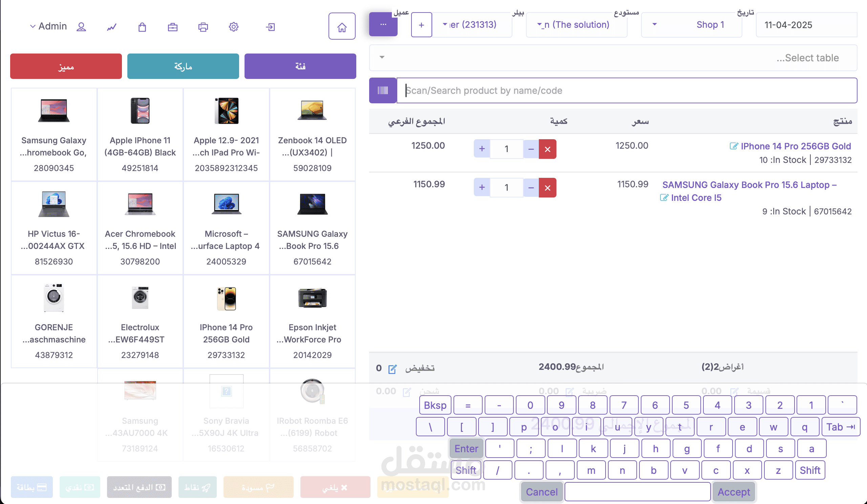Tap the q key on virtual keyboard
This screenshot has width=867, height=504.
click(804, 426)
